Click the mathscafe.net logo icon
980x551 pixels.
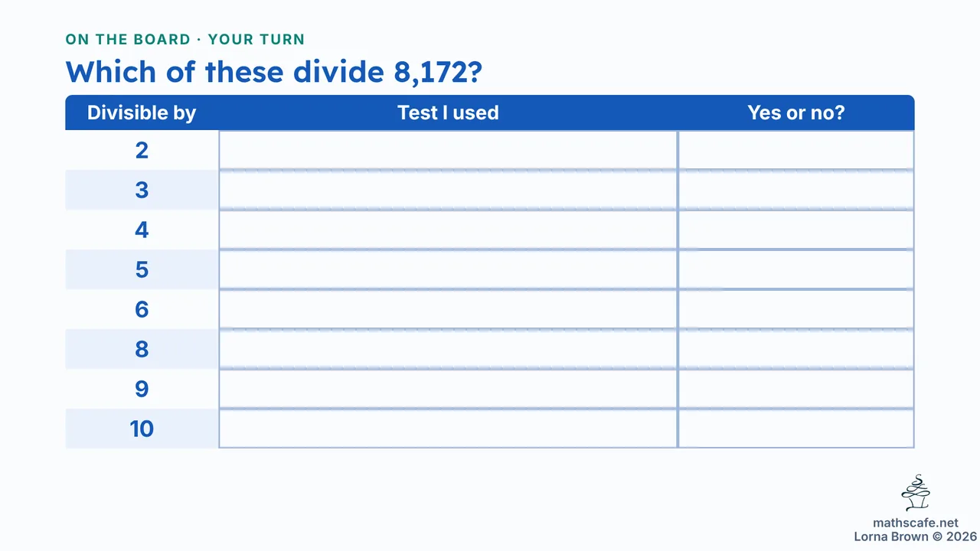coord(916,493)
